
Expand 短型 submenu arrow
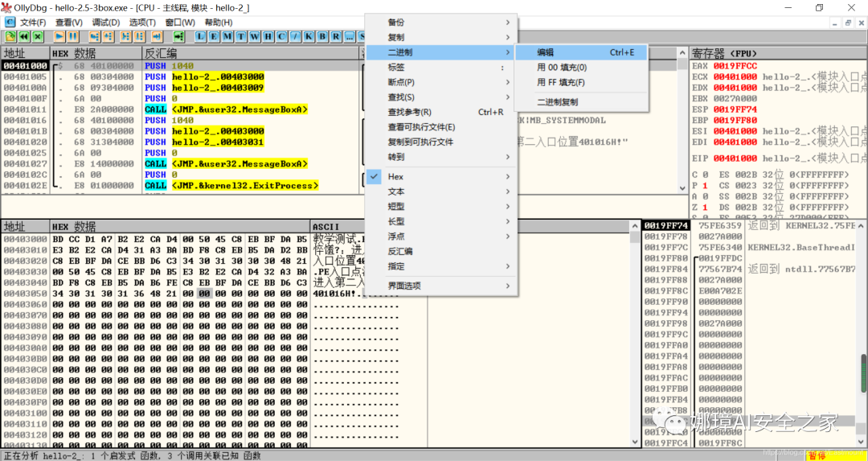pos(508,206)
